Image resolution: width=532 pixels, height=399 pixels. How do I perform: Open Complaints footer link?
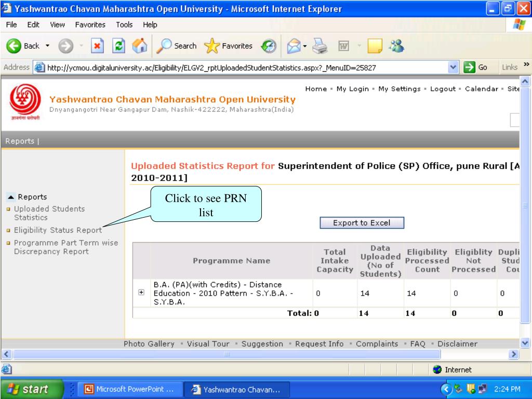click(377, 344)
